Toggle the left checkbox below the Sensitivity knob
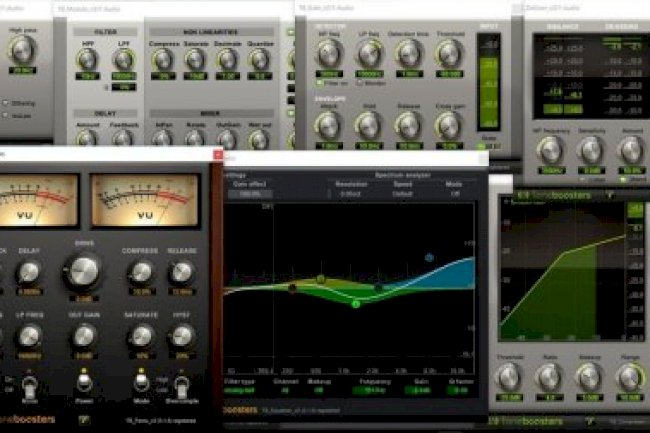The height and width of the screenshot is (433, 650). point(582,179)
